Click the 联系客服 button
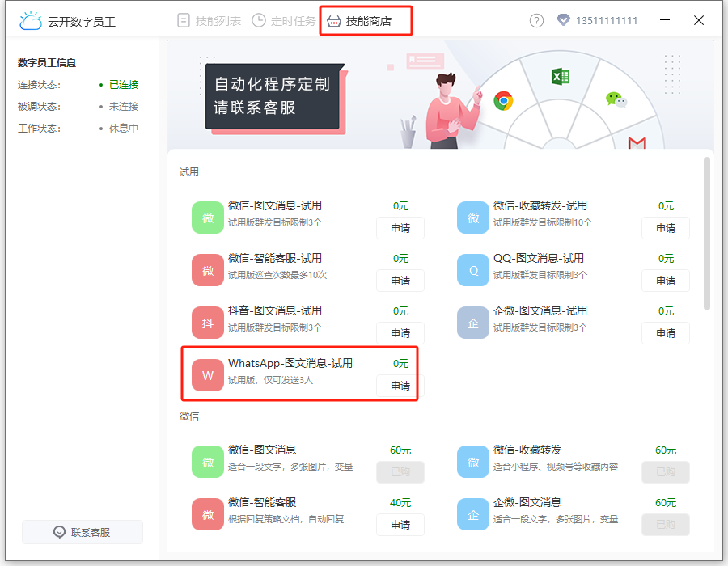Viewport: 728px width, 566px height. (x=83, y=532)
